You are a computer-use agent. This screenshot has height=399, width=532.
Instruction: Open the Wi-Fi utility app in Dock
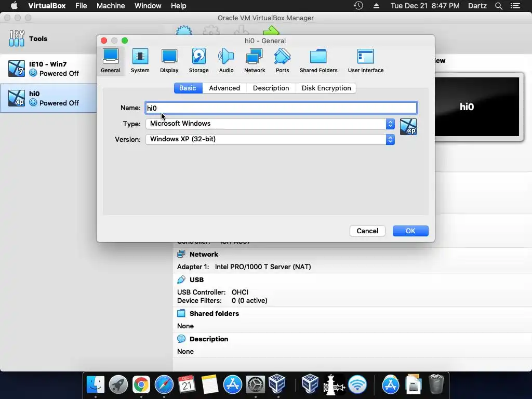tap(357, 385)
